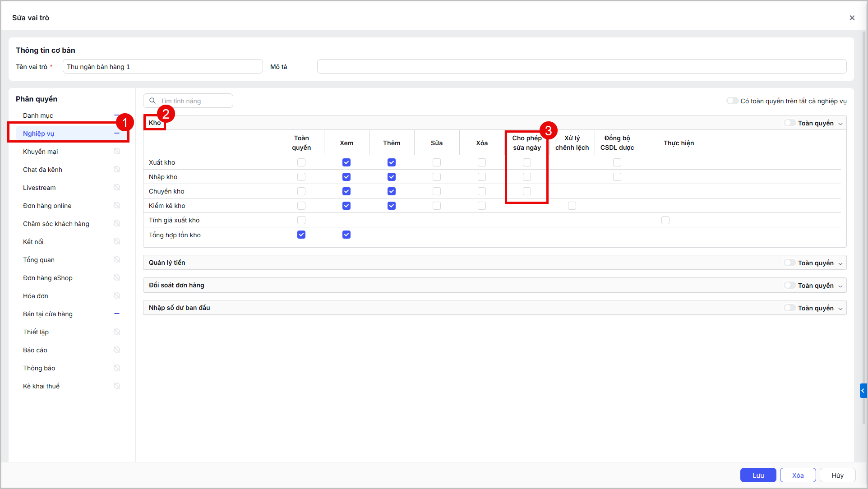Click the no-permission icon beside Kết nối

click(117, 242)
